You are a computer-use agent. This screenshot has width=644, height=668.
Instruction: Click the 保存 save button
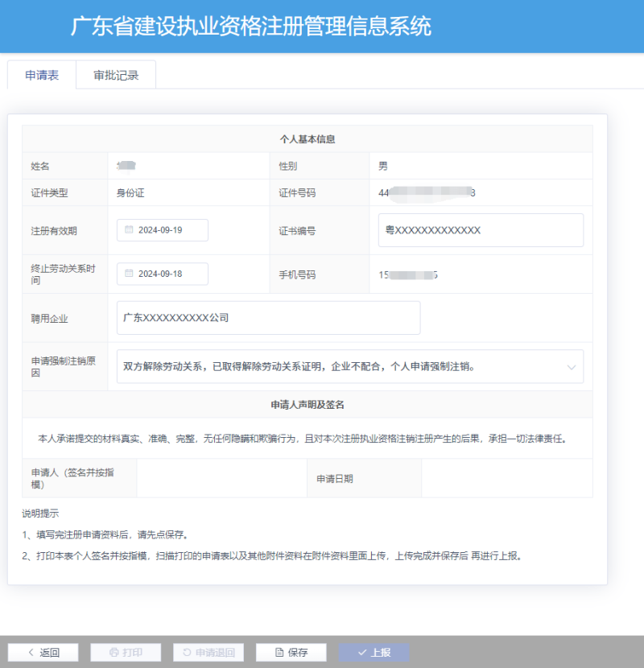[290, 652]
